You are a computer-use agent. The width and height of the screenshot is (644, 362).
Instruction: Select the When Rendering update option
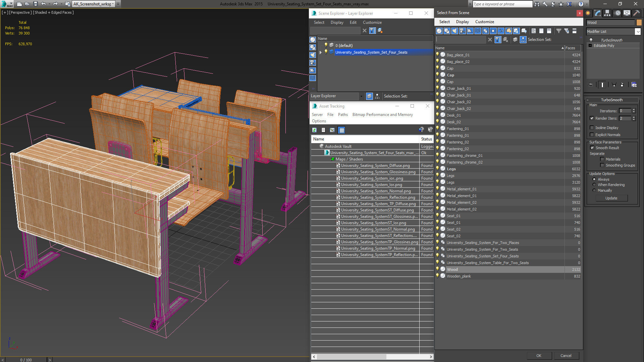pyautogui.click(x=594, y=185)
